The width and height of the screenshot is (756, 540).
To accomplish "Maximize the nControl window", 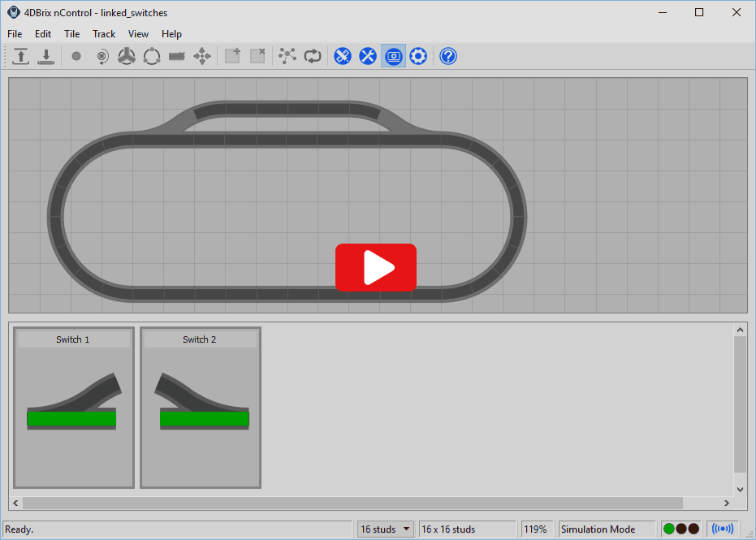I will click(699, 12).
